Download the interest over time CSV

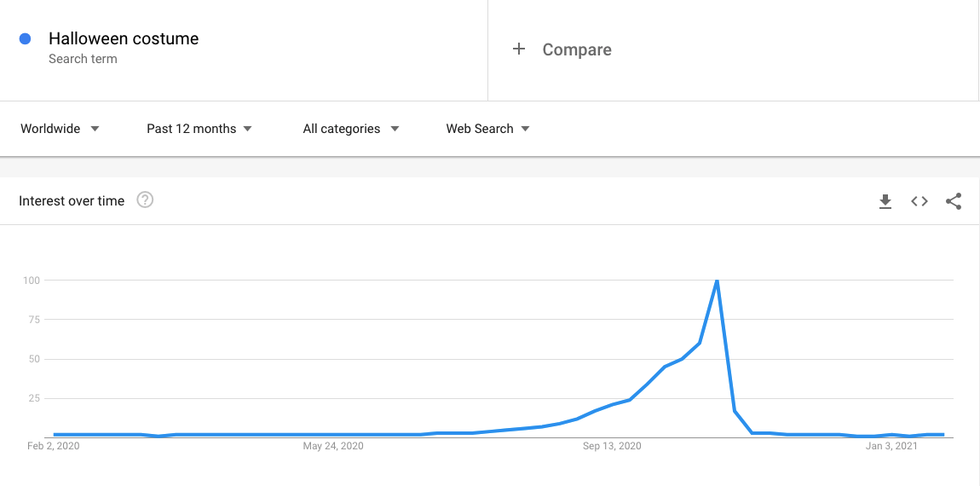click(885, 201)
